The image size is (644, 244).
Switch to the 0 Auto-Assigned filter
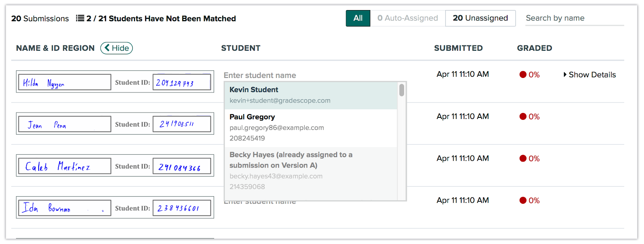(x=407, y=18)
